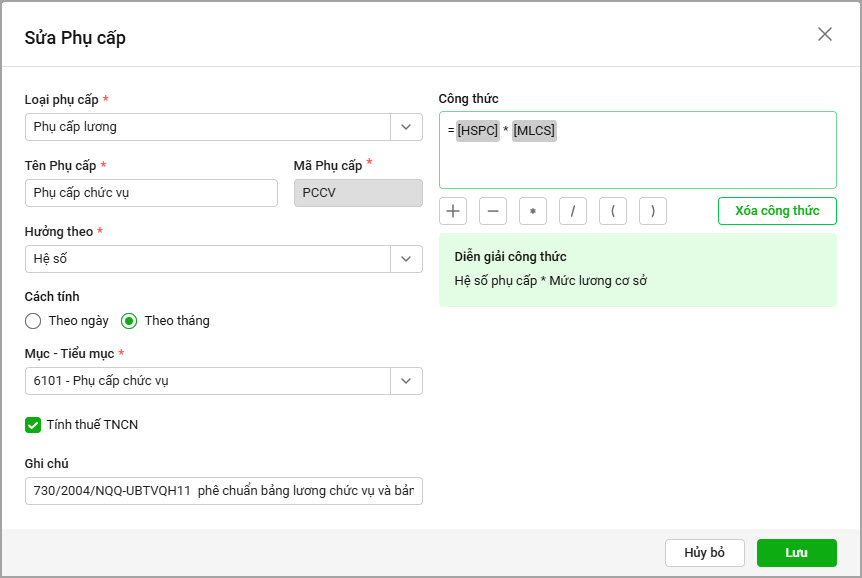Viewport: 862px width, 578px height.
Task: Select the Theo ngày radio option
Action: 33,321
